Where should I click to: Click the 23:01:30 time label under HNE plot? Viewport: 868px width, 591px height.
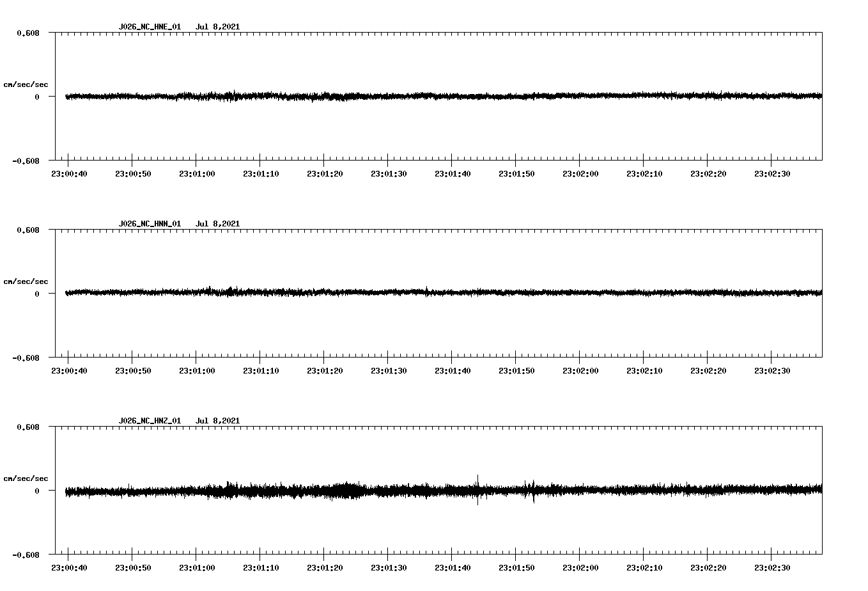(389, 174)
